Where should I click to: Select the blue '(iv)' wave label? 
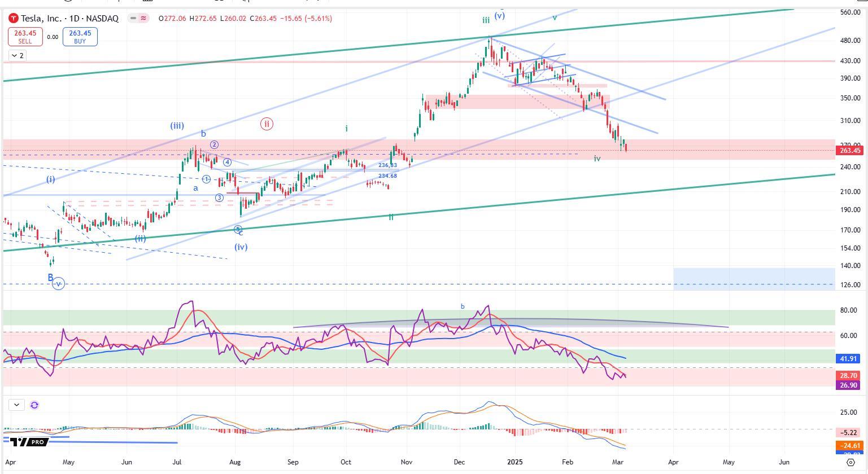[241, 247]
